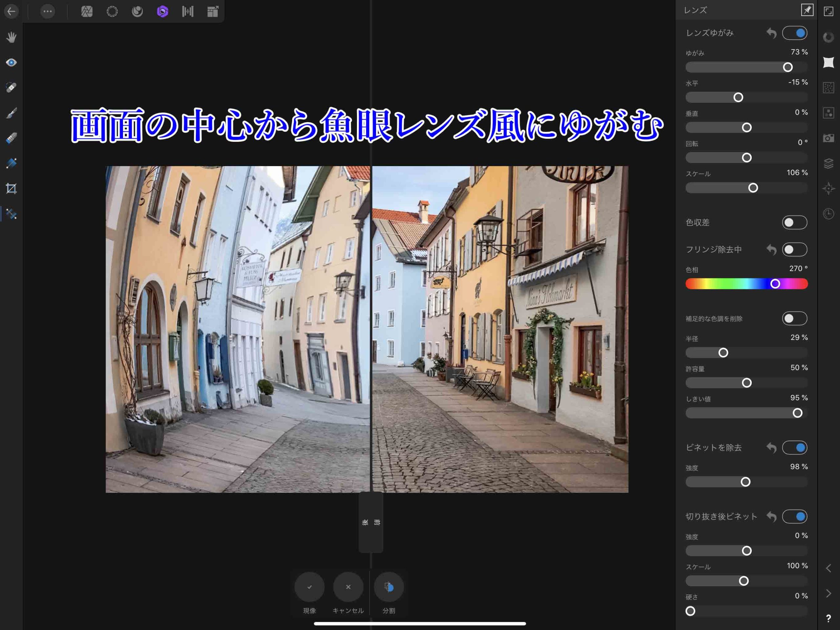This screenshot has height=630, width=840.
Task: Toggle the 分割 split view button
Action: click(389, 587)
